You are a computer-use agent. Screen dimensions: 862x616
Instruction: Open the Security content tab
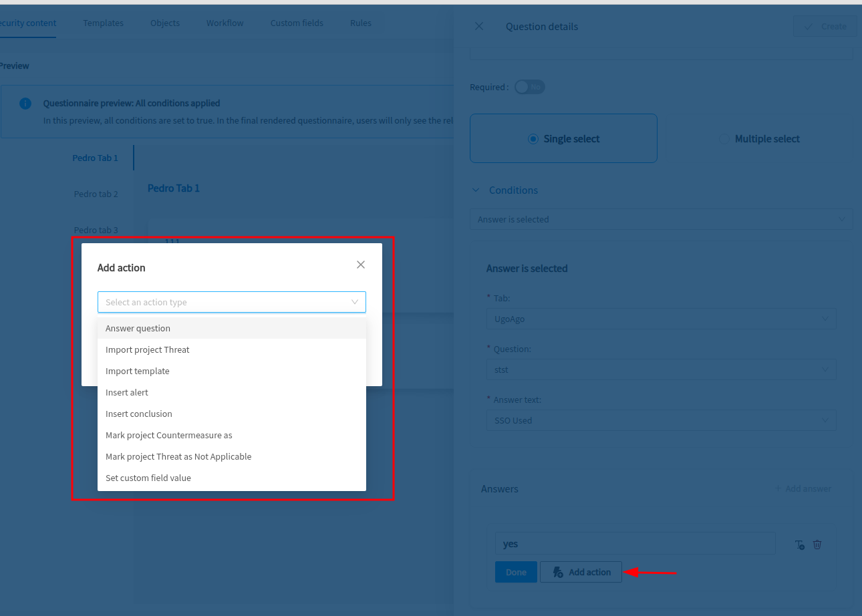point(27,23)
